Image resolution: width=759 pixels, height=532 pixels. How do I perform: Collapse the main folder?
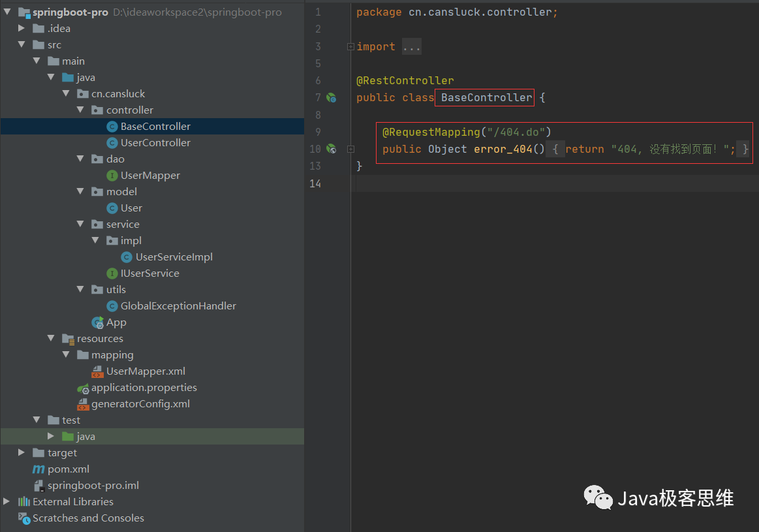37,61
